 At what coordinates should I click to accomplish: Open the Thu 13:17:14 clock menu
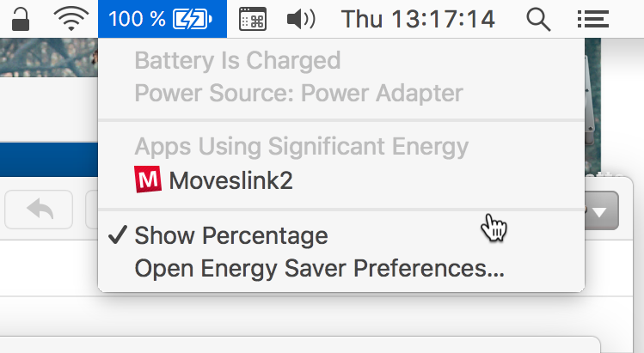click(x=418, y=19)
